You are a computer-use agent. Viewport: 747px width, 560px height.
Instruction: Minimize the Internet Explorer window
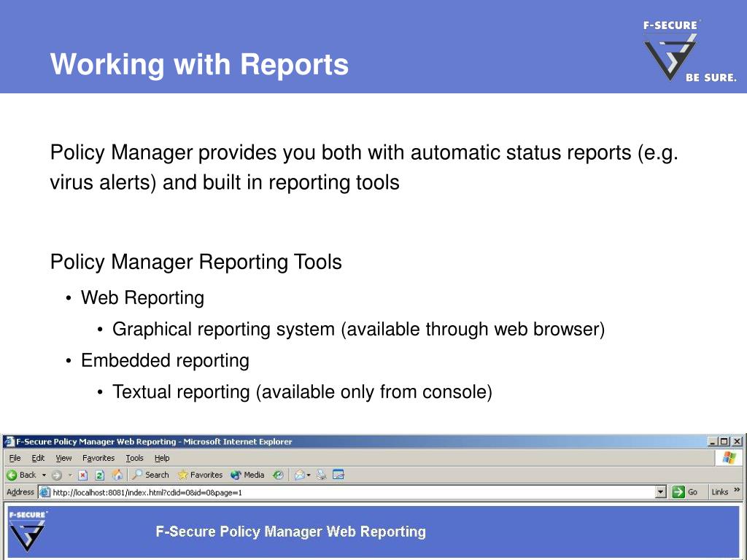pyautogui.click(x=713, y=441)
